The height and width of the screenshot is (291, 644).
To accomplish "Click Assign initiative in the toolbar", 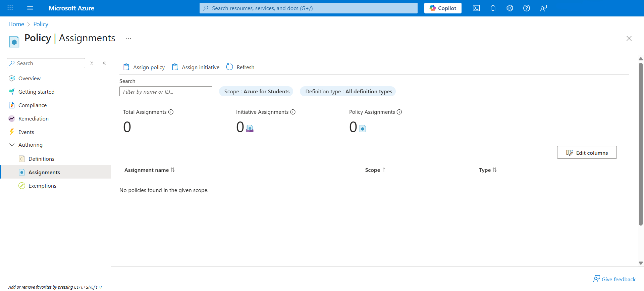I will (196, 67).
